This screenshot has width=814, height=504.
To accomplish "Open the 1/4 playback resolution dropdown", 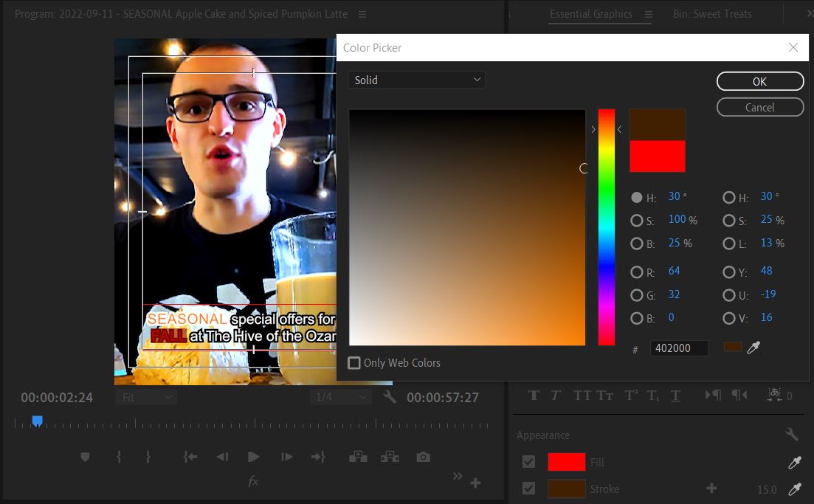I will (x=340, y=397).
